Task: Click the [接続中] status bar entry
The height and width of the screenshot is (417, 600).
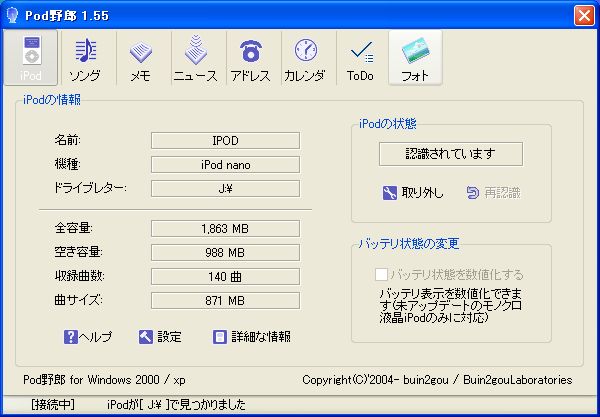Action: click(53, 404)
